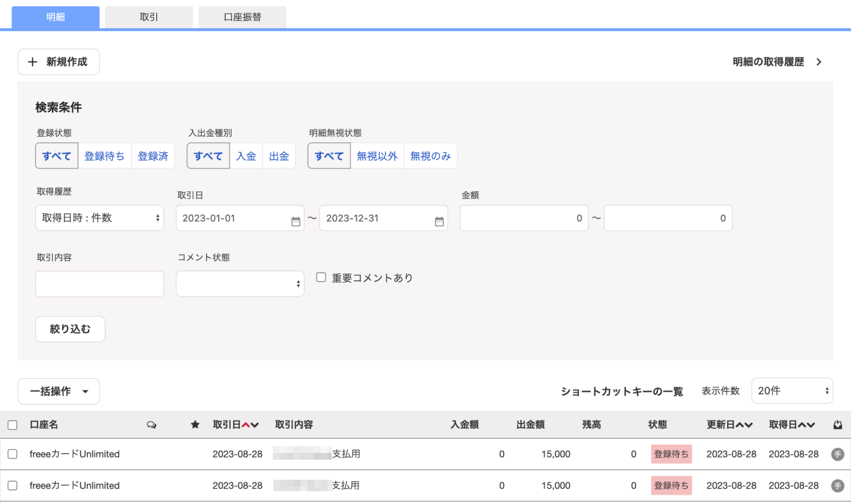Sort 取得日 descending with down arrow
Screen dimensions: 851x504
point(811,425)
